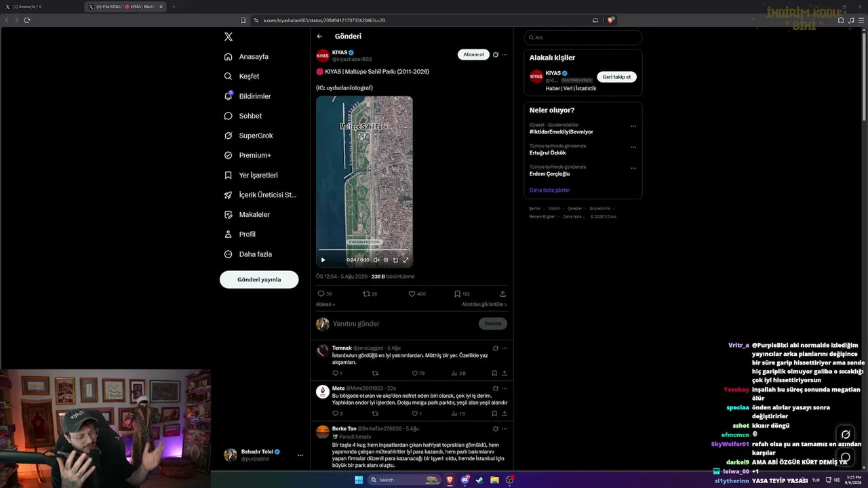This screenshot has height=488, width=868.
Task: Click the Windows taskbar Search box
Action: 405,480
